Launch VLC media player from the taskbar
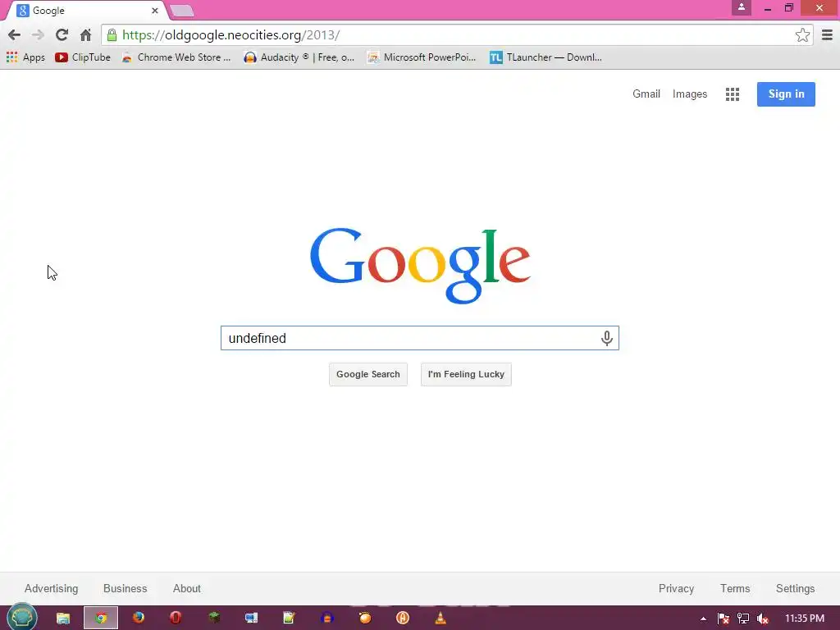This screenshot has width=840, height=630. pos(441,619)
